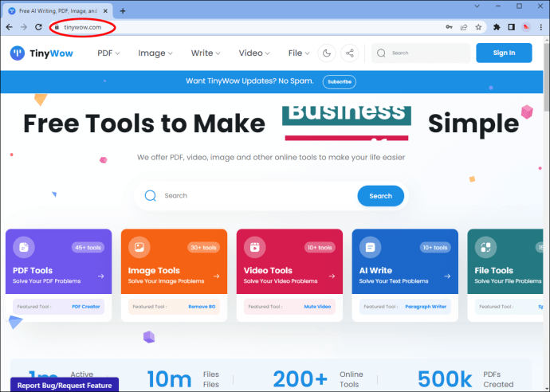Screen dimensions: 550x392
Task: Open a new tab with the plus button
Action: (123, 11)
